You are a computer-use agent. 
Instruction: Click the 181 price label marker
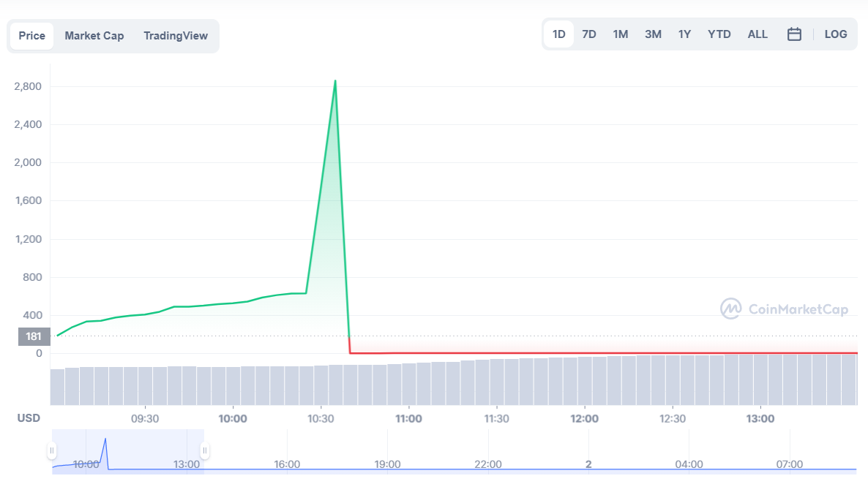tap(34, 336)
